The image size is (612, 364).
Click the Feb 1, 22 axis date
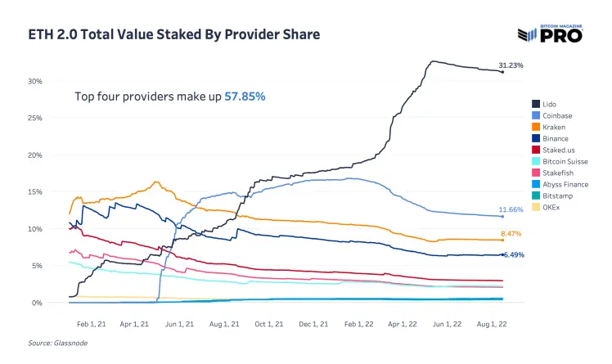tap(358, 324)
